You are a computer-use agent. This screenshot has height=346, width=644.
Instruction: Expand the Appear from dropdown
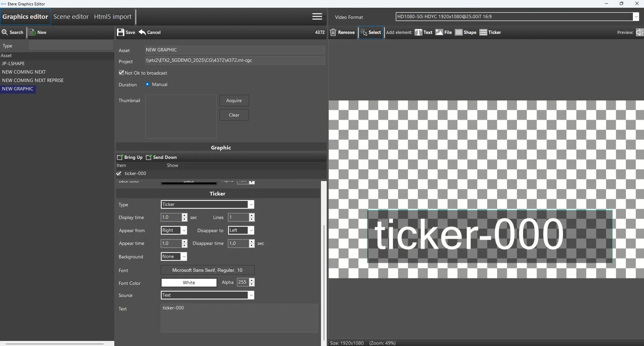click(184, 230)
